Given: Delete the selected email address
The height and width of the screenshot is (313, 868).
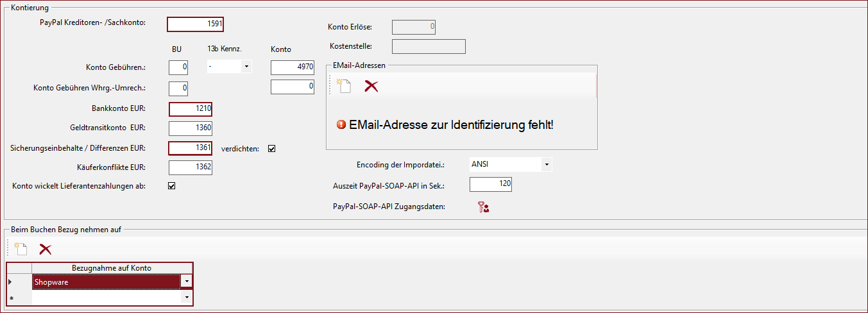Looking at the screenshot, I should point(371,87).
